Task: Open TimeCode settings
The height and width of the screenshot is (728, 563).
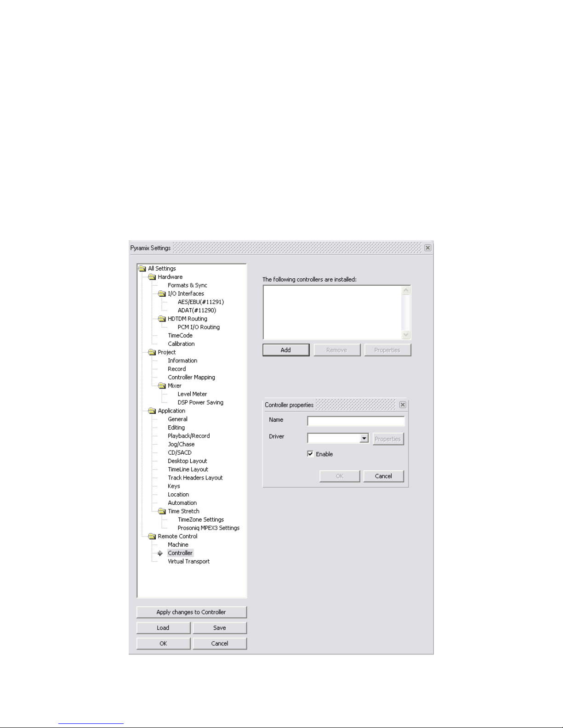Action: coord(180,336)
